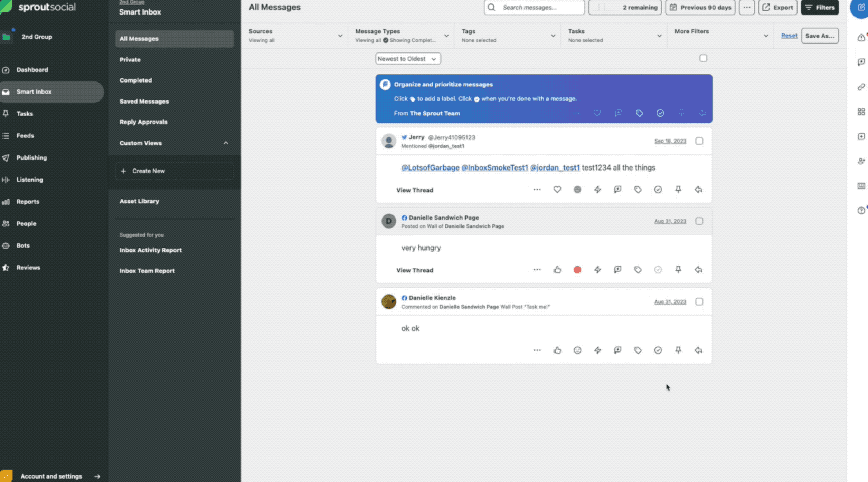Image resolution: width=868 pixels, height=482 pixels.
Task: Expand the Sources filter dropdown
Action: [295, 36]
